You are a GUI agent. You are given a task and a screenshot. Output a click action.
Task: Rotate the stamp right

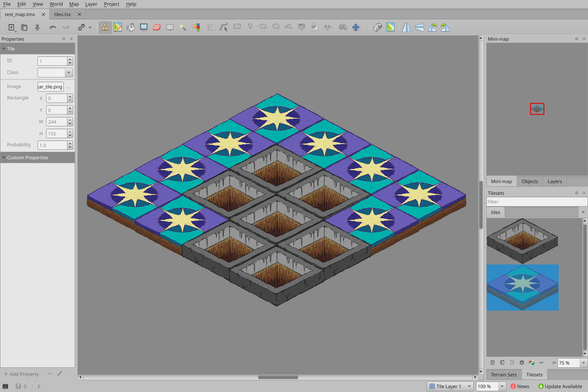tap(445, 27)
